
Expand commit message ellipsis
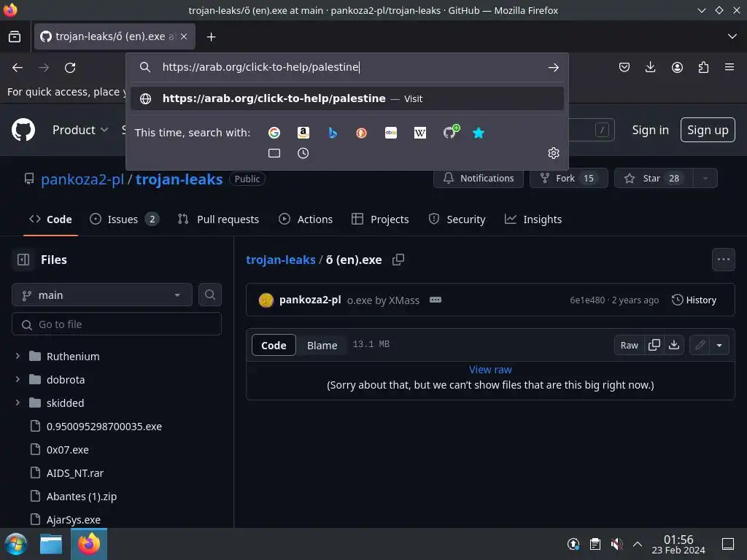(436, 300)
